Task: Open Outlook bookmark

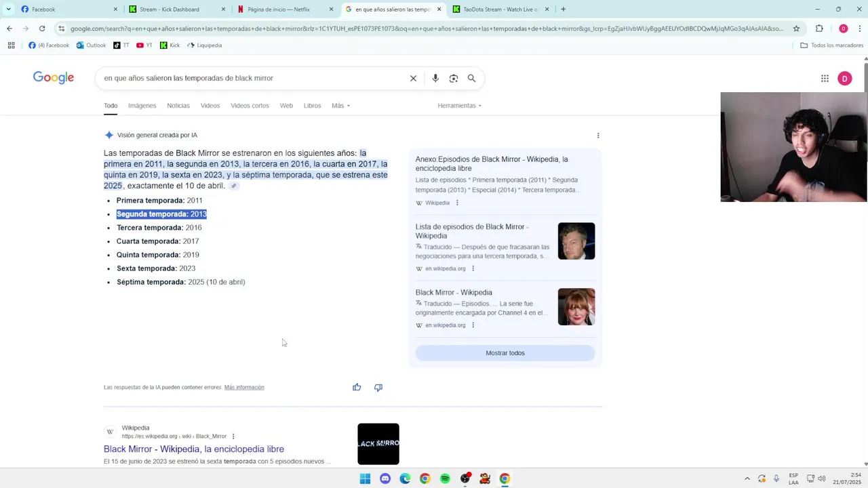Action: coord(91,45)
